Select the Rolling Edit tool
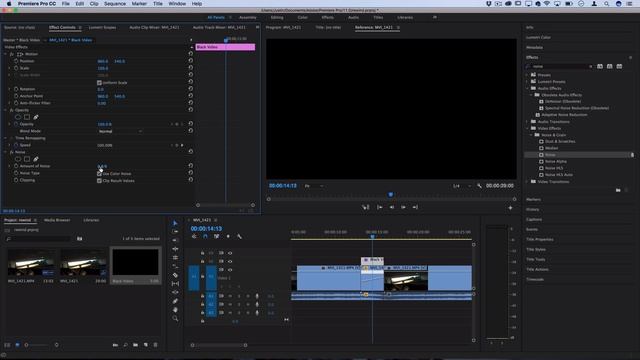This screenshot has width=640, height=360. point(175,249)
